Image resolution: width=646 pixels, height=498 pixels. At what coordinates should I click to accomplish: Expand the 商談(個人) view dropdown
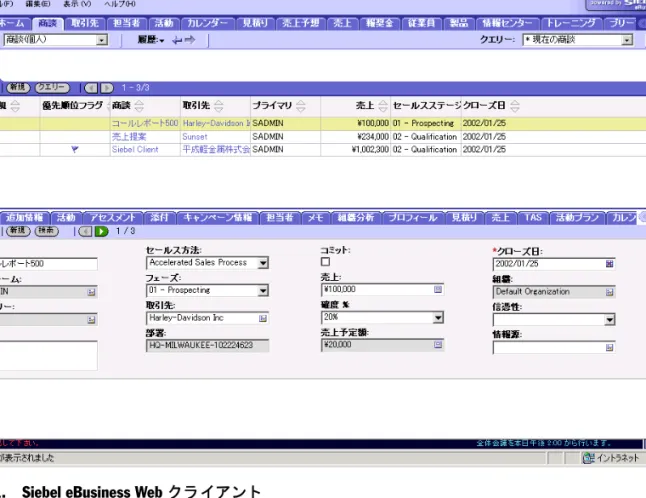click(101, 40)
